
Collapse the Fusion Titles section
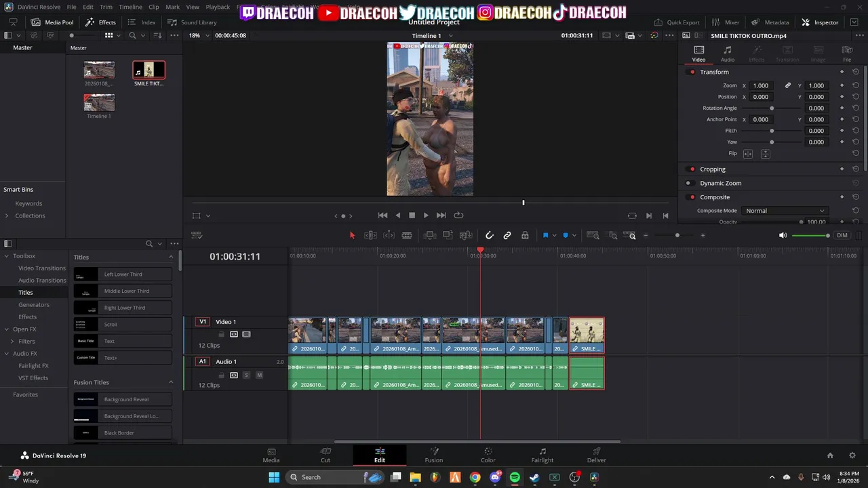[x=171, y=382]
